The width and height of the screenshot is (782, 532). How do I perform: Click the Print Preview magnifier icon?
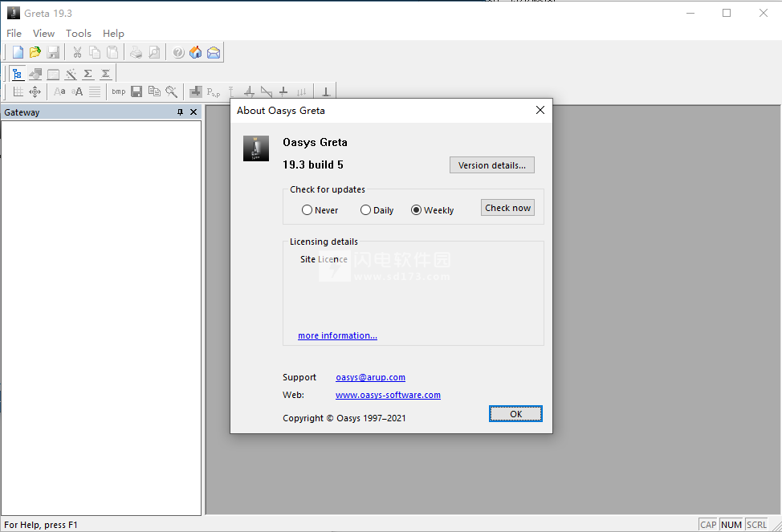coord(154,52)
